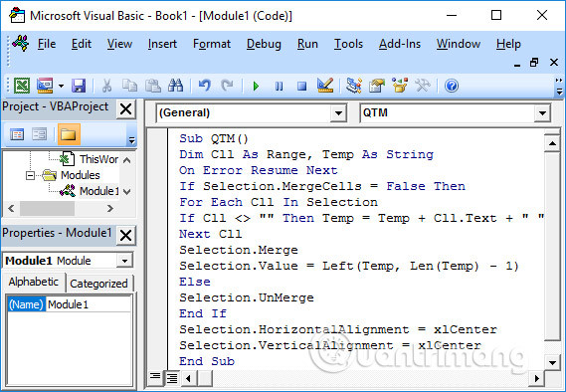The width and height of the screenshot is (566, 392).
Task: Open the View menu
Action: coord(119,44)
